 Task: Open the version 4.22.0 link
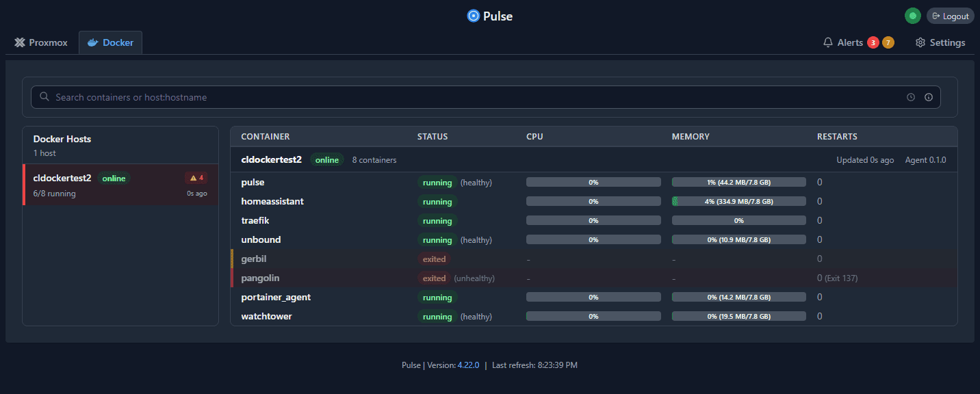pos(469,365)
